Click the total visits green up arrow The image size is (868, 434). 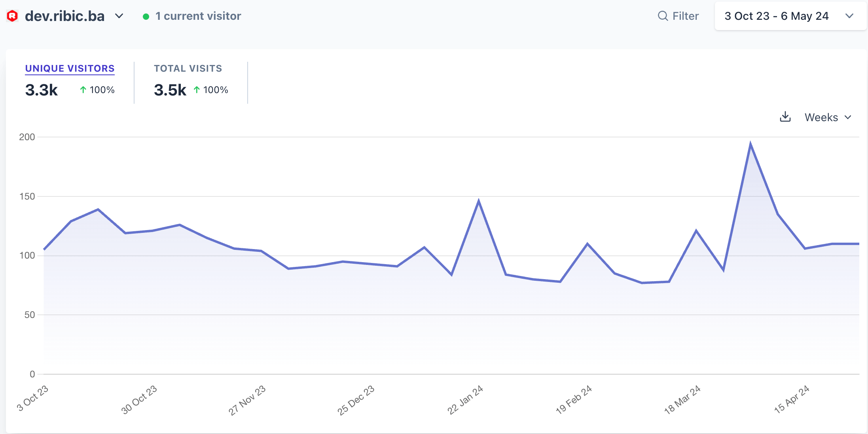tap(197, 90)
